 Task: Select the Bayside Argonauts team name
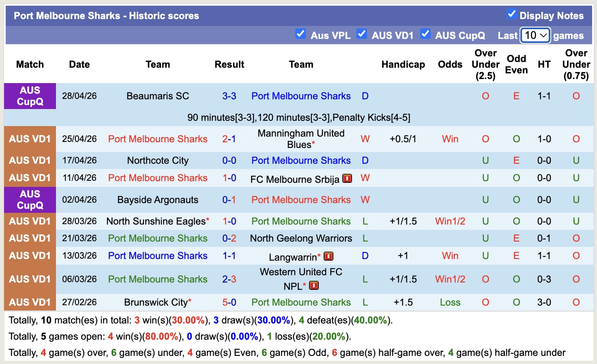pyautogui.click(x=157, y=199)
